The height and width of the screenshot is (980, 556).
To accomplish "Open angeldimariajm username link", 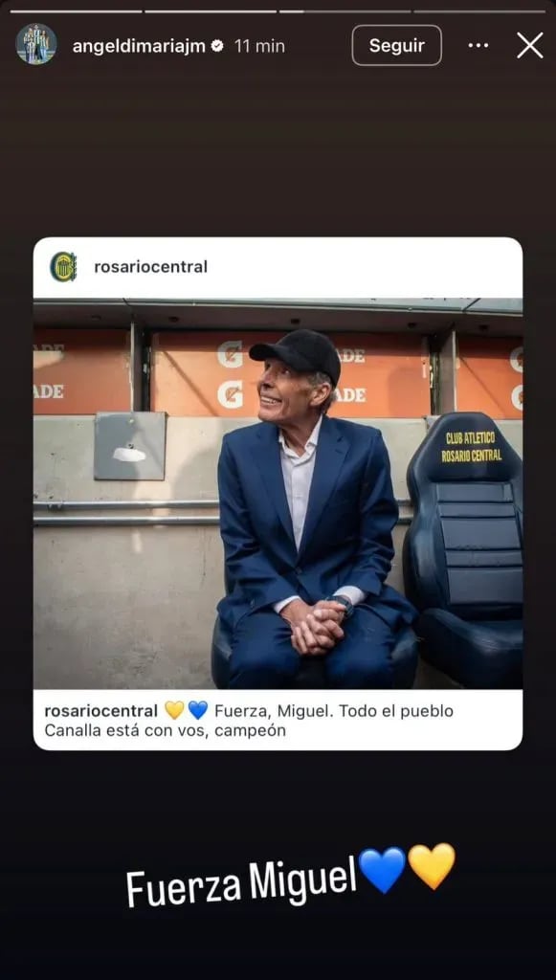I will coord(139,46).
